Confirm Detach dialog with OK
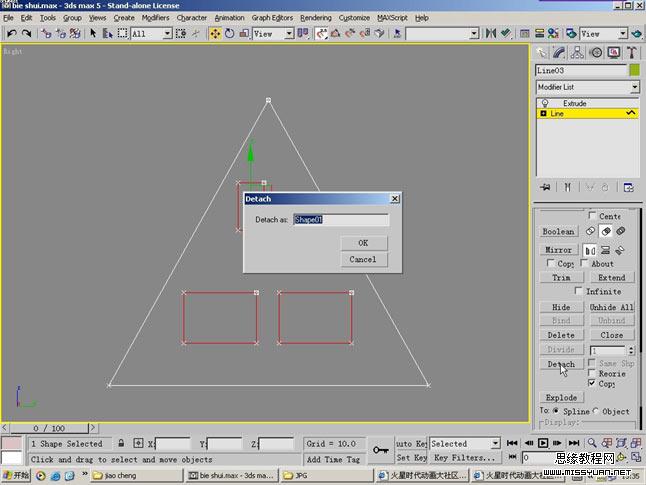Image resolution: width=646 pixels, height=485 pixels. pos(364,243)
